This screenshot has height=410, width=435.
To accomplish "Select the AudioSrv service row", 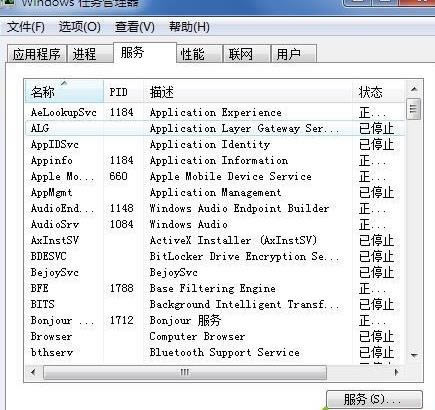I will click(x=215, y=224).
